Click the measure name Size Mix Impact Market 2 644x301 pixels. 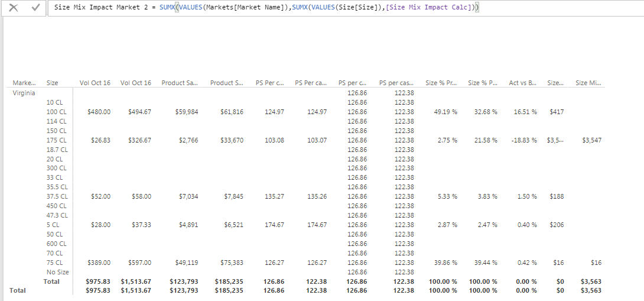(x=100, y=8)
